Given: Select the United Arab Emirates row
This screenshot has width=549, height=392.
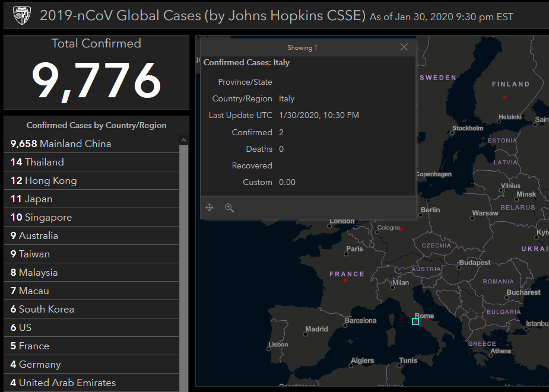Looking at the screenshot, I should 91,383.
